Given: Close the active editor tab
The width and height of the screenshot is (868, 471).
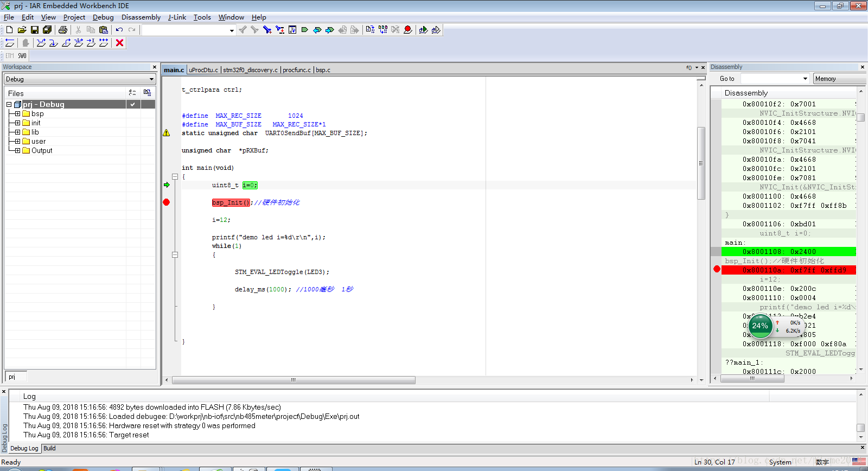Looking at the screenshot, I should (x=703, y=68).
